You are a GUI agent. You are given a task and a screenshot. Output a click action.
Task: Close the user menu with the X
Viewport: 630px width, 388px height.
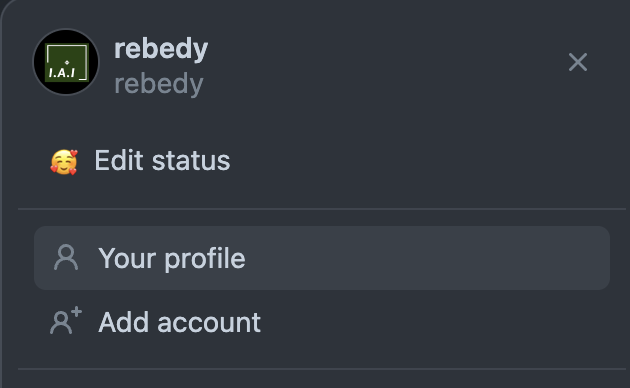click(x=578, y=62)
